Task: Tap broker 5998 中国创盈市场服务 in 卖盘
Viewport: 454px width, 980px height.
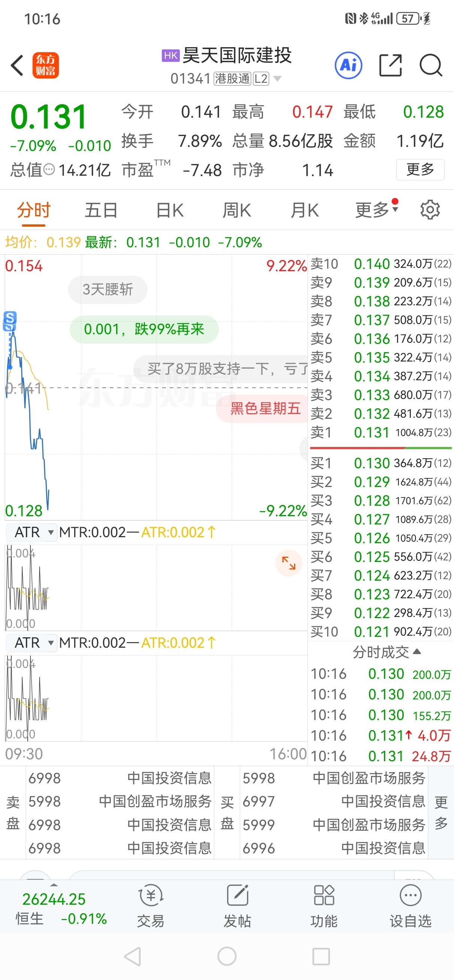Action: tap(120, 802)
